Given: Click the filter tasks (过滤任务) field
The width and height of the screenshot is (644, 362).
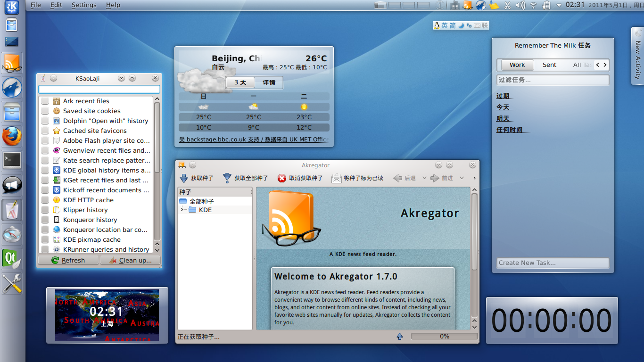Looking at the screenshot, I should [553, 80].
